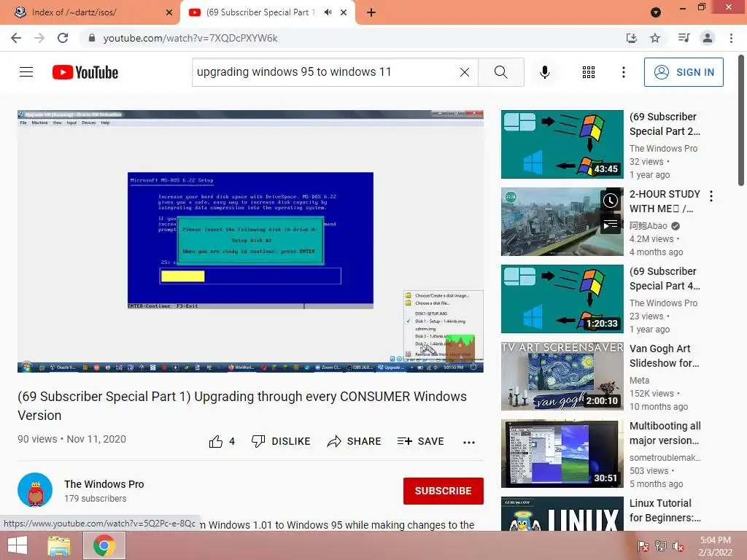
Task: Click Chrome icon in the taskbar
Action: coord(104,545)
